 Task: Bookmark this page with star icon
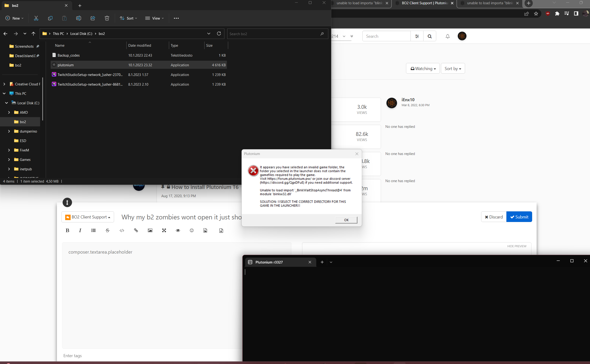point(536,14)
